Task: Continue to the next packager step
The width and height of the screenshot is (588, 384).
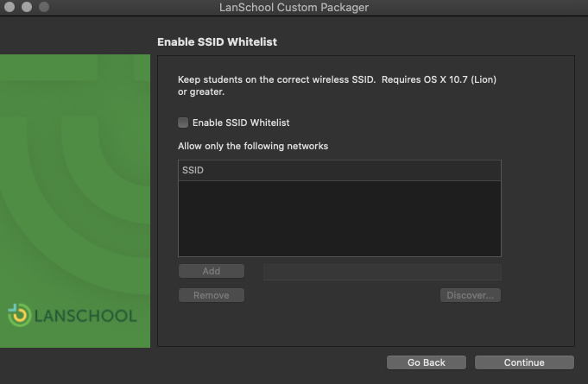Action: [524, 362]
